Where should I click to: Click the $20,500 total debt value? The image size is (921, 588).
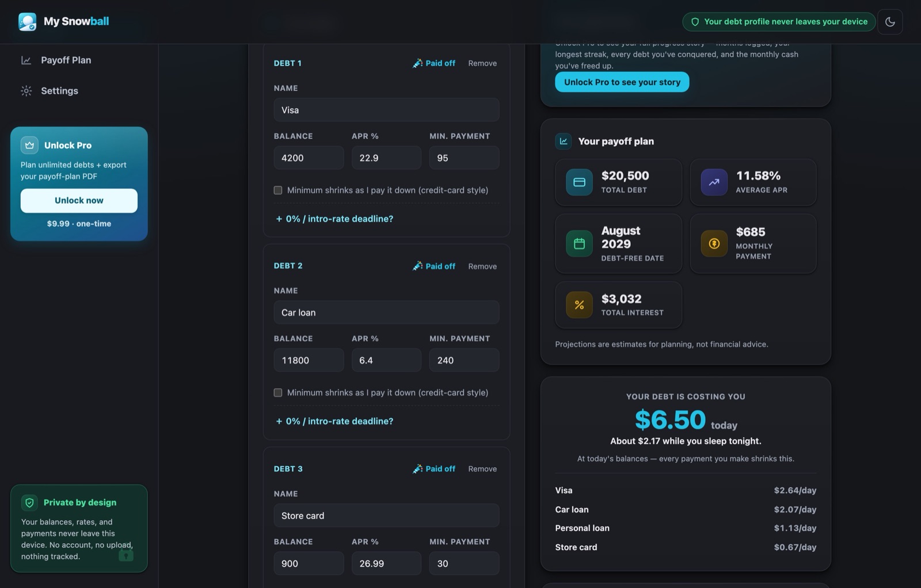pos(625,175)
